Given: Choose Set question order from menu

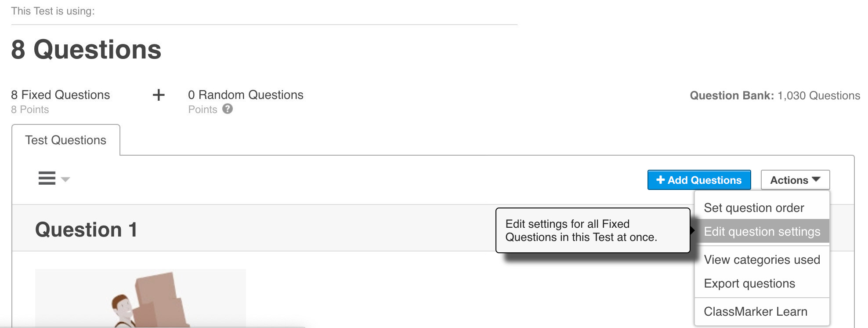Looking at the screenshot, I should point(754,208).
